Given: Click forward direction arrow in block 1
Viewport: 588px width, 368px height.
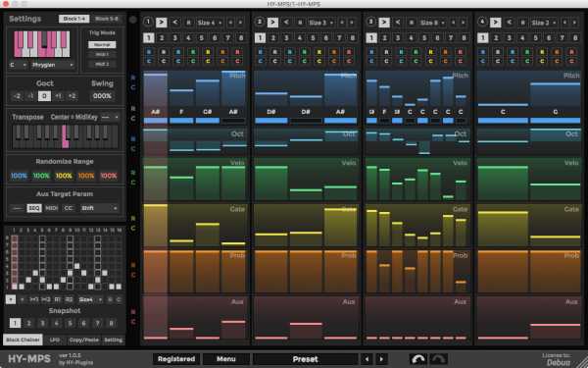Looking at the screenshot, I should pyautogui.click(x=162, y=23).
